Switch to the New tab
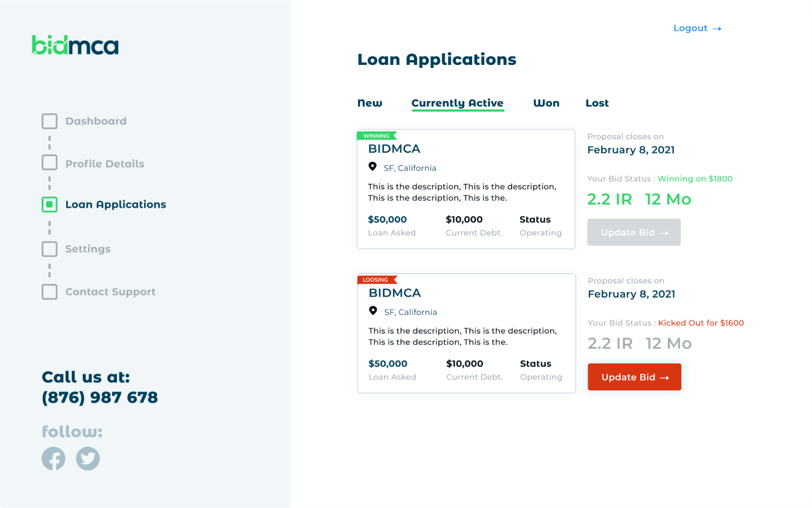 pos(370,103)
